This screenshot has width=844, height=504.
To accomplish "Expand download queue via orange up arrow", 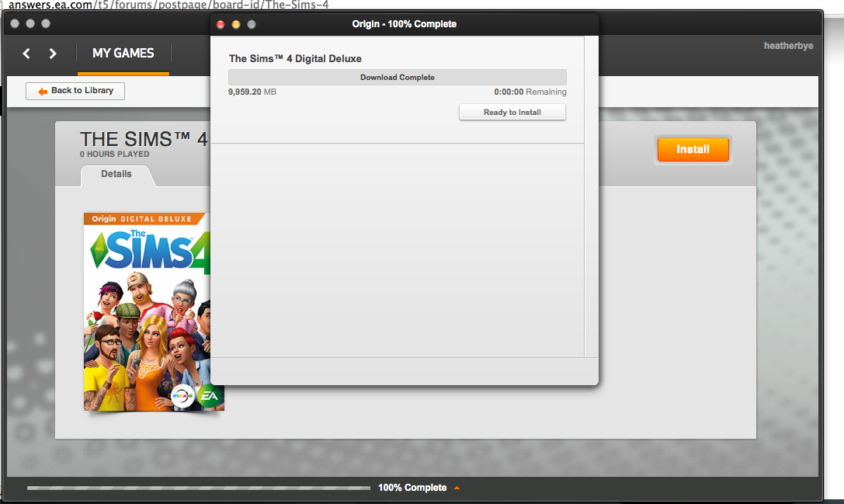I will pos(457,488).
